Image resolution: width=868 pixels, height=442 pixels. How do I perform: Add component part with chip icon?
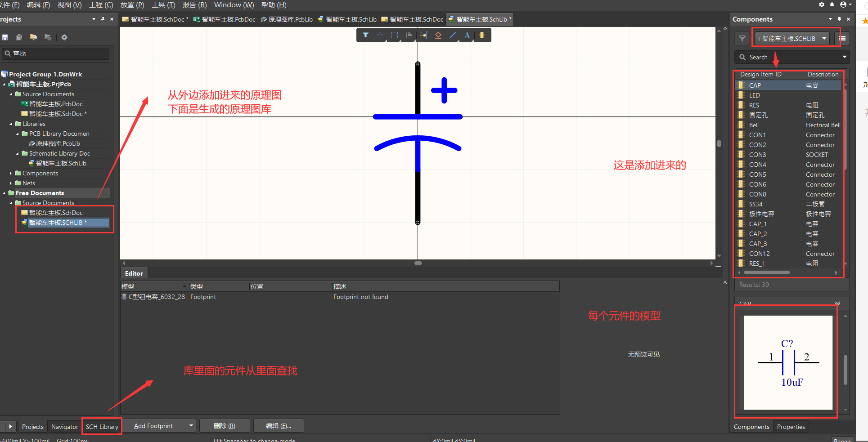(482, 35)
